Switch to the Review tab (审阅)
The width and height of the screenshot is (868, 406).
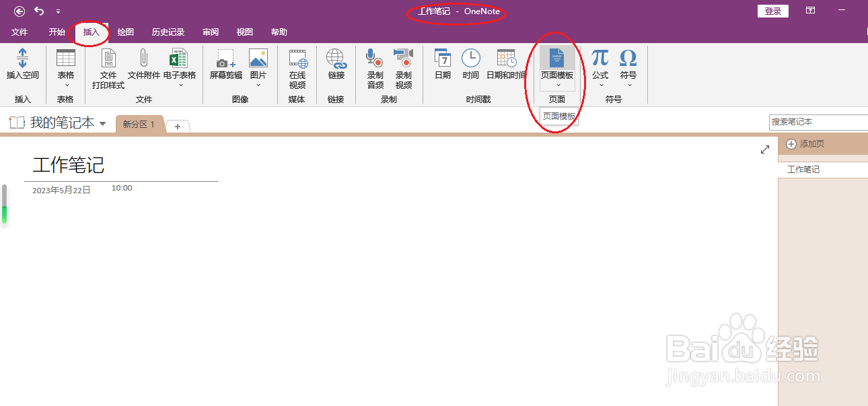pyautogui.click(x=211, y=32)
